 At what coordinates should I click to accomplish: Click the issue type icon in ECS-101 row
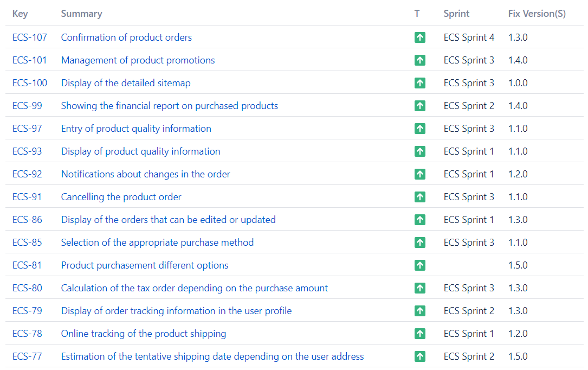tap(419, 60)
